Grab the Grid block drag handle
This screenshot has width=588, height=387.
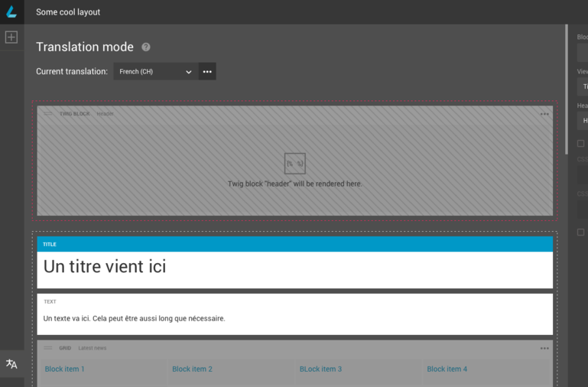(47, 348)
